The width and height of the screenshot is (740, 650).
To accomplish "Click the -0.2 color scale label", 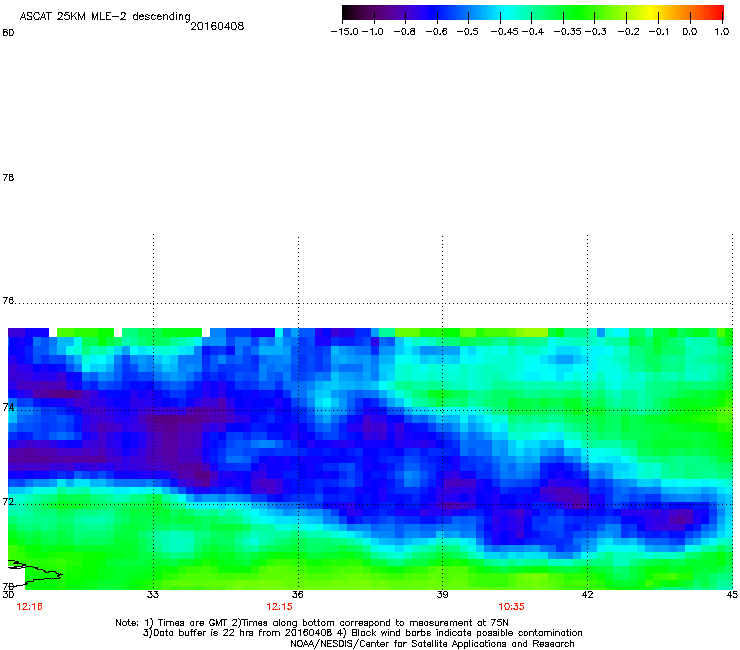I will pos(629,32).
